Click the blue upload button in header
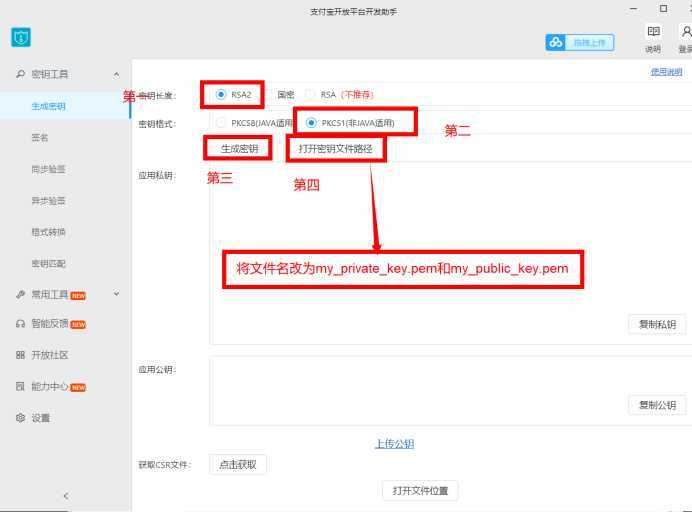692x513 pixels. (580, 43)
